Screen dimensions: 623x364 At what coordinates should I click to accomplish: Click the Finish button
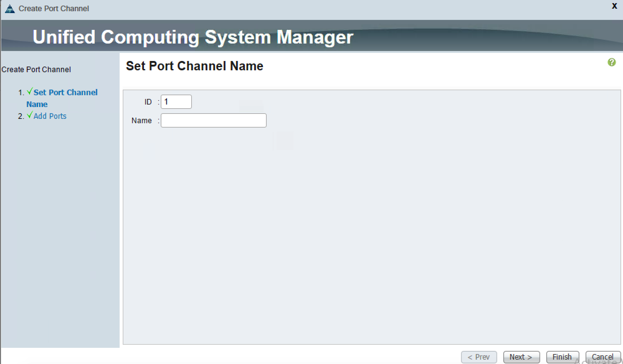point(562,357)
